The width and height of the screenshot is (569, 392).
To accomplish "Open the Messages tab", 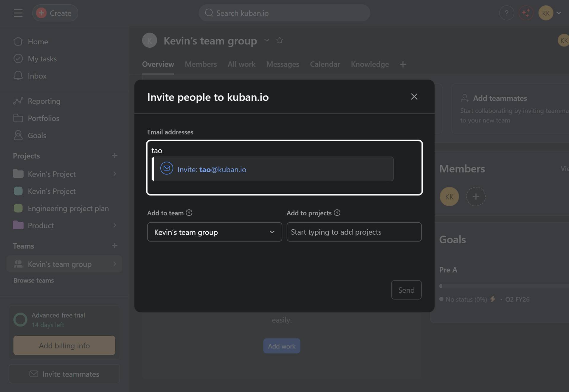I will click(x=283, y=64).
